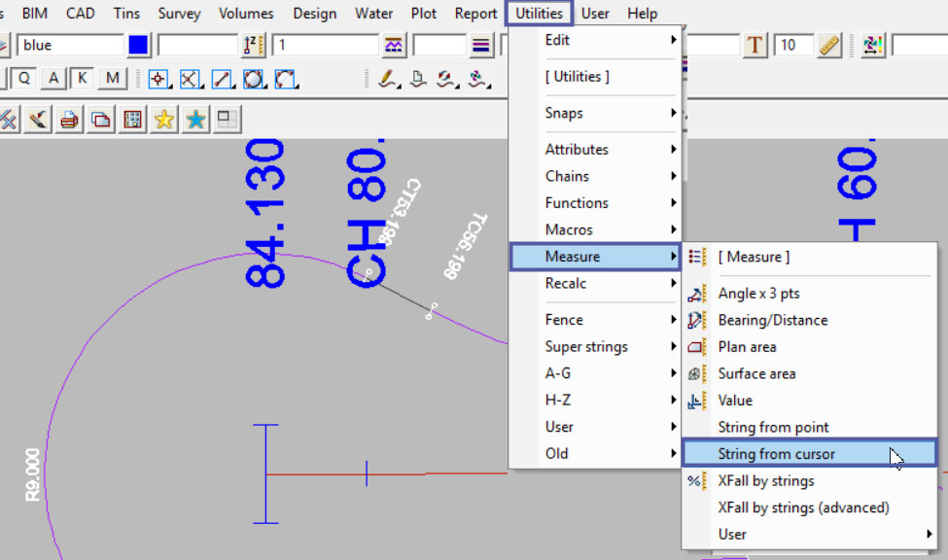Choose XFall by strings (advanced)
948x560 pixels.
803,507
